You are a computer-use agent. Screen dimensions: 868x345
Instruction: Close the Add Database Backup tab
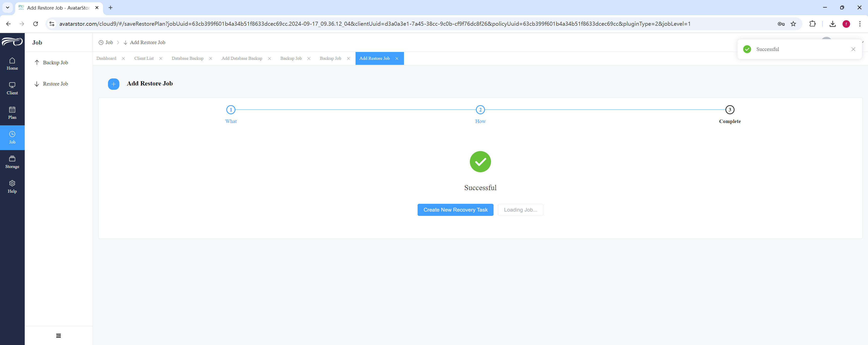point(269,59)
